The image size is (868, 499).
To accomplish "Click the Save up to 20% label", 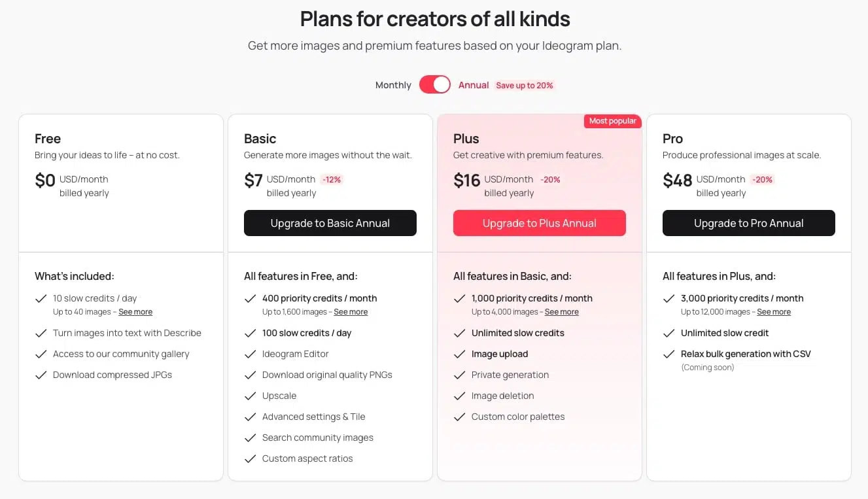I will 524,85.
